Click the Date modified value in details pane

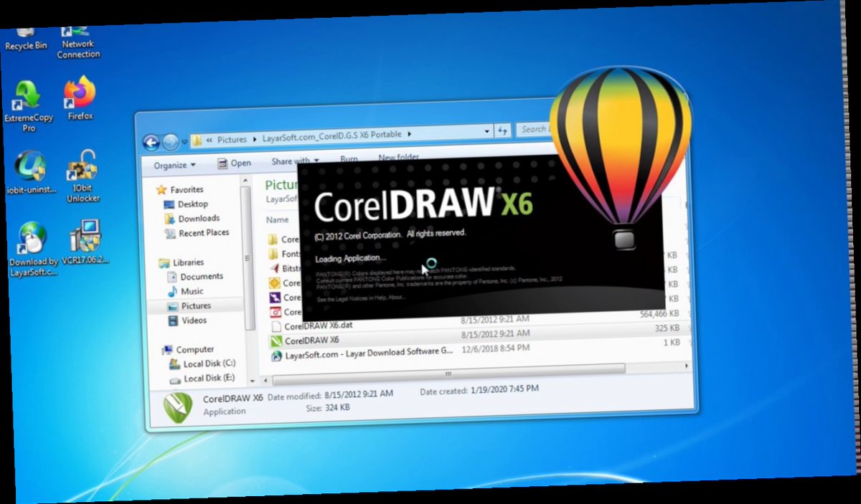point(359,394)
